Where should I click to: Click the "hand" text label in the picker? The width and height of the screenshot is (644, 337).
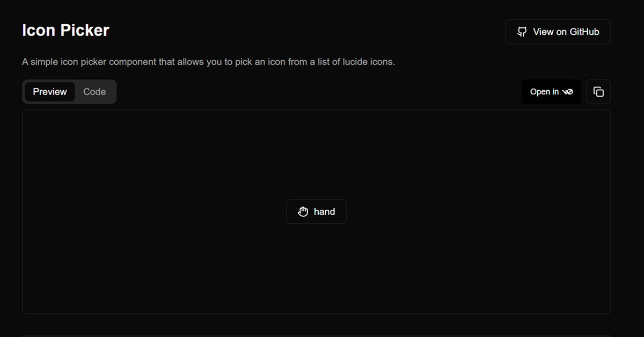(324, 211)
